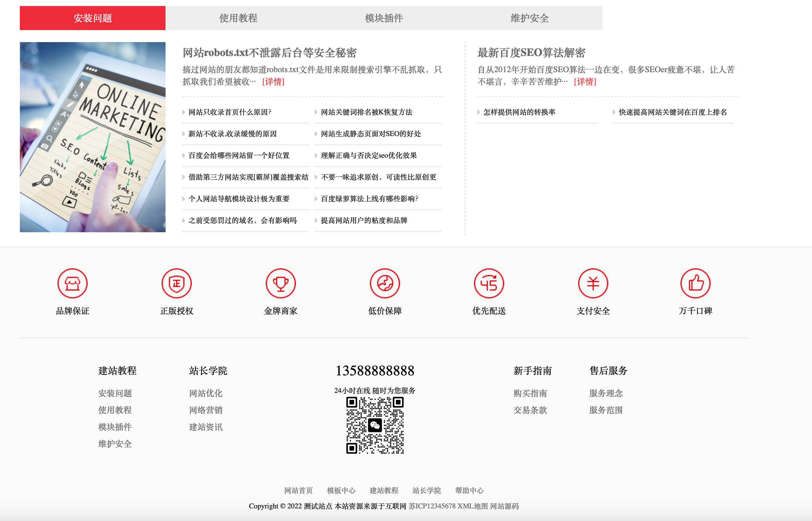This screenshot has width=812, height=521.
Task: Select the 万千口碑 thumbs-up icon
Action: pyautogui.click(x=697, y=283)
